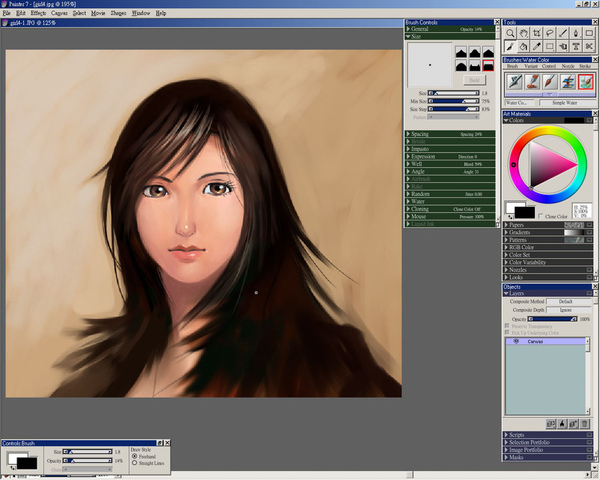Adjust the Size Step slider
600x480 pixels.
[453, 109]
